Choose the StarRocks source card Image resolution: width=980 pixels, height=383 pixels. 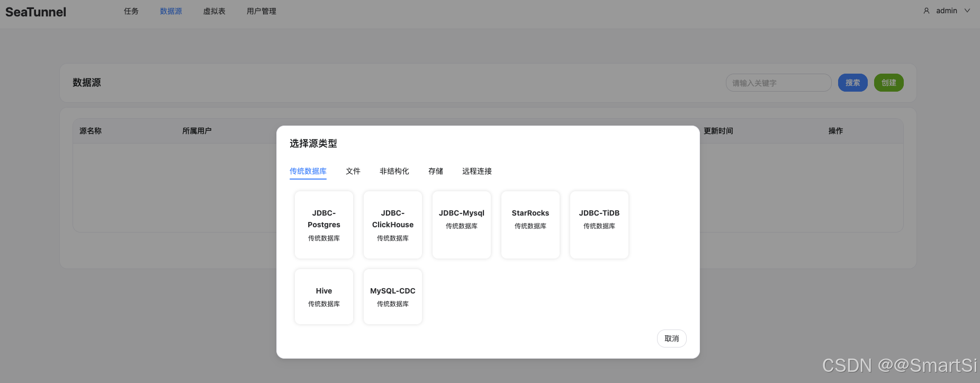(531, 225)
